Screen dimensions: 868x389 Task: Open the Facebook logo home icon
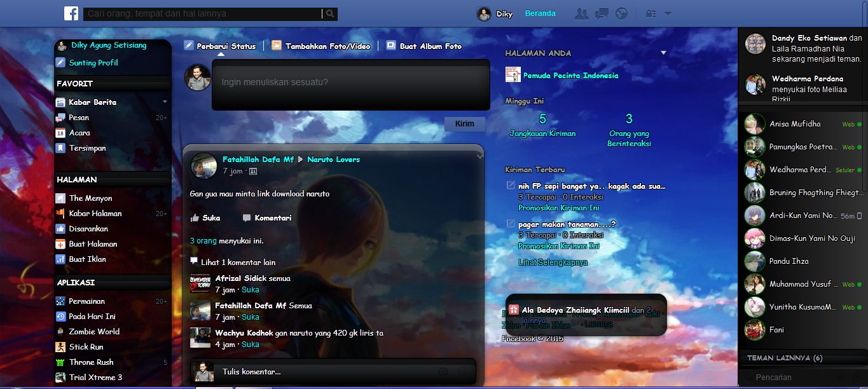[71, 13]
